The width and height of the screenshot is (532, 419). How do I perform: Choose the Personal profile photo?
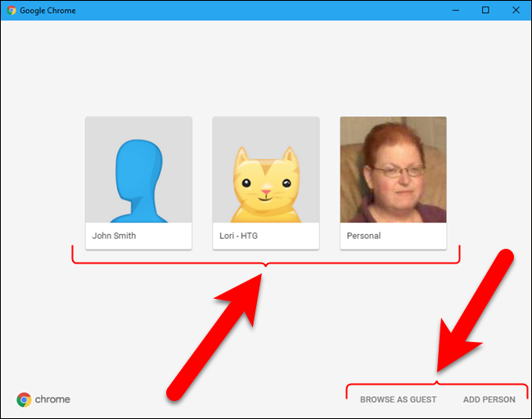click(393, 169)
